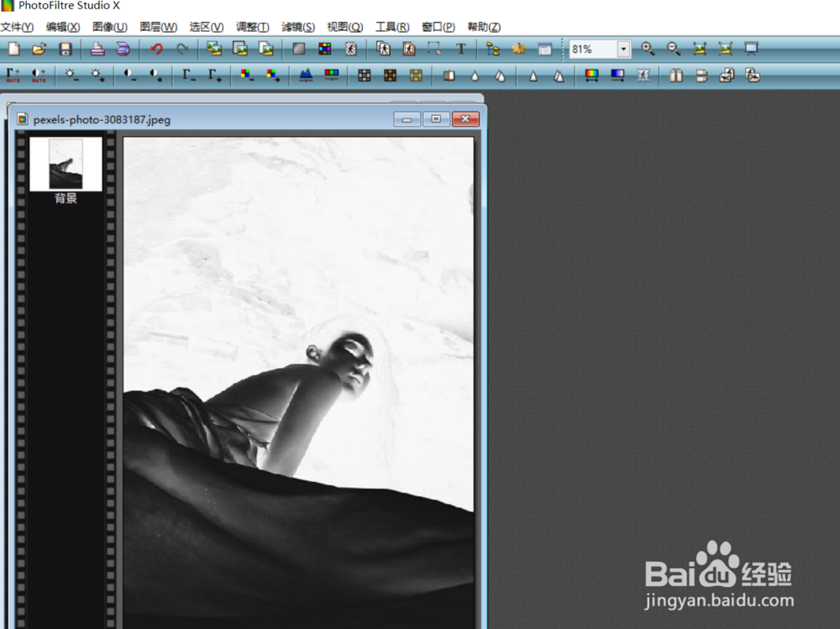
Task: Open the 文件 menu
Action: [17, 27]
